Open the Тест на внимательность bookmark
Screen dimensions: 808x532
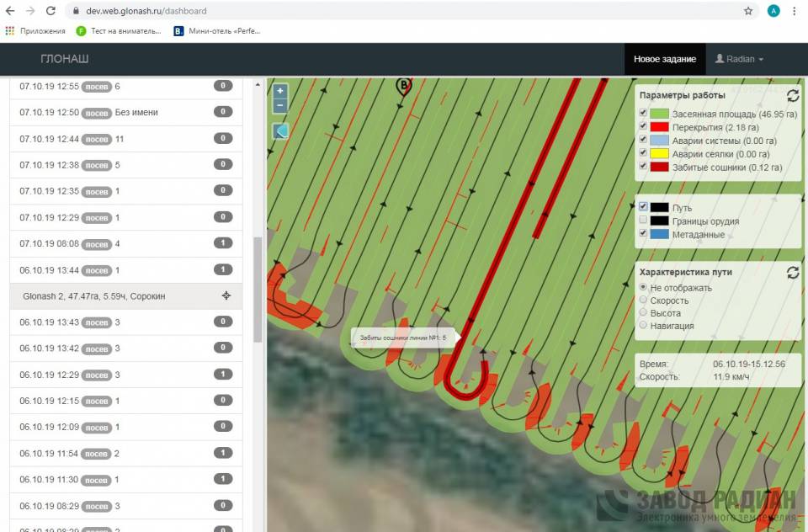pos(119,31)
